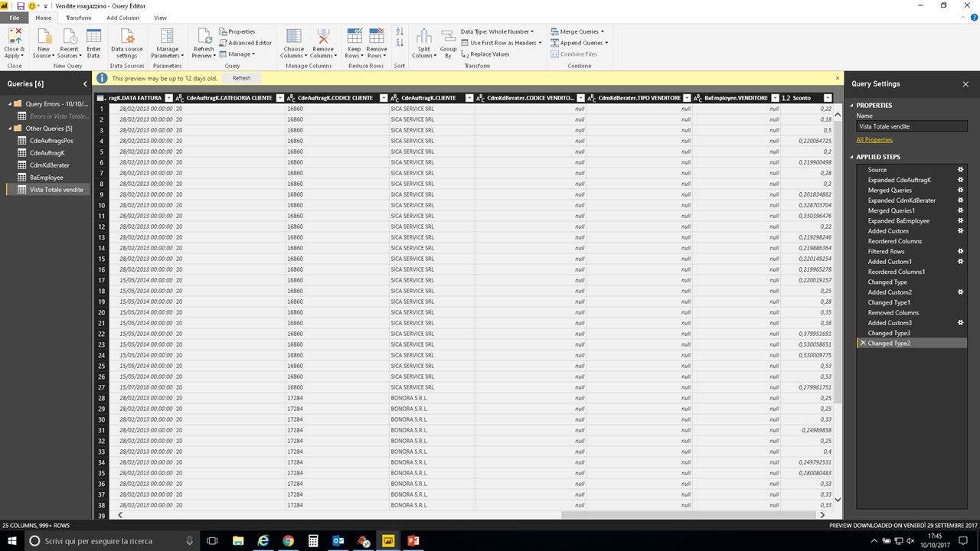Open the Append Queries dropdown

coord(579,43)
